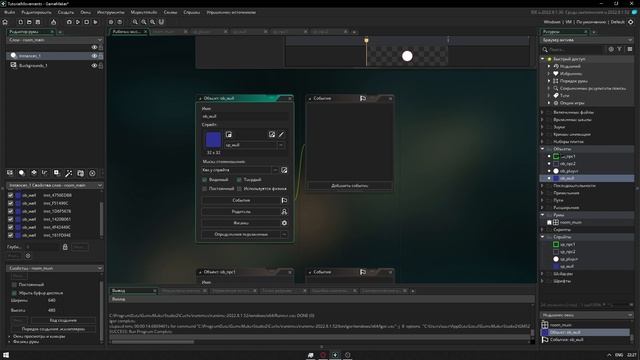Click the create instance layer icon
This screenshot has width=640, height=360.
(x=22, y=173)
